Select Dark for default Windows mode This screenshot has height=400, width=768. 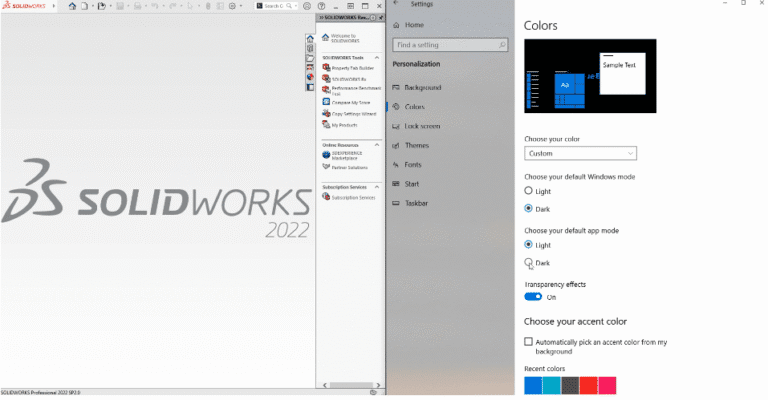pyautogui.click(x=528, y=209)
